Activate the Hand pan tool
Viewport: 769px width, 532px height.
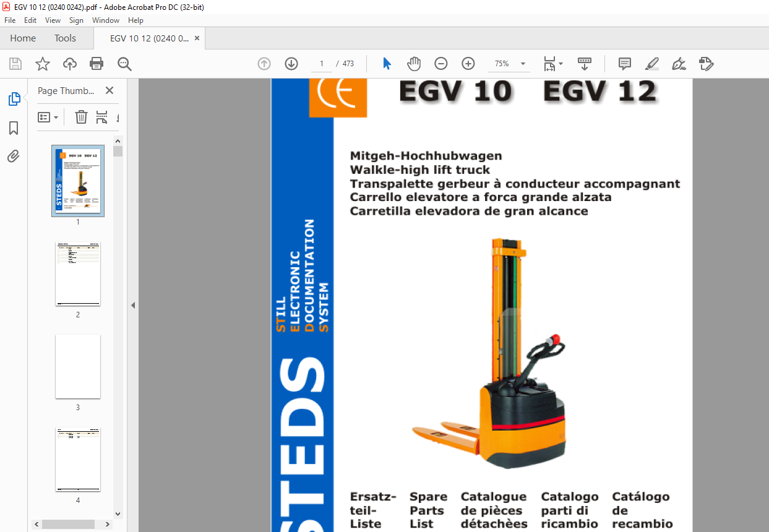(x=414, y=64)
